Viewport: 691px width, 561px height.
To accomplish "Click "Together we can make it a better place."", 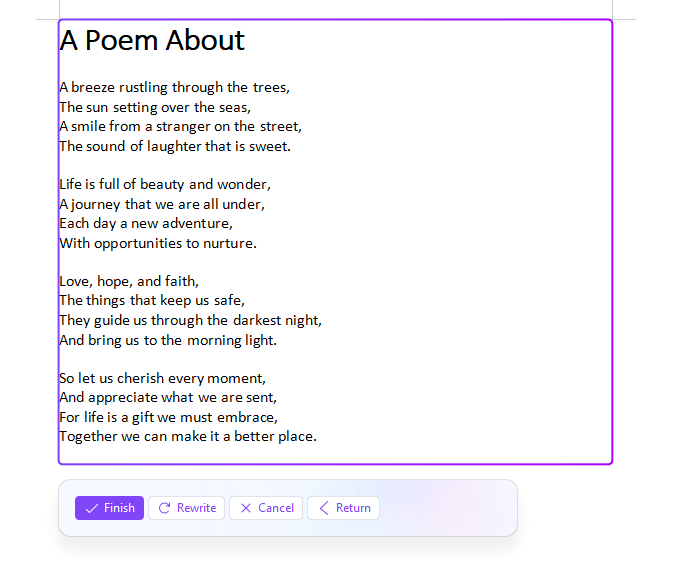I will [x=188, y=436].
